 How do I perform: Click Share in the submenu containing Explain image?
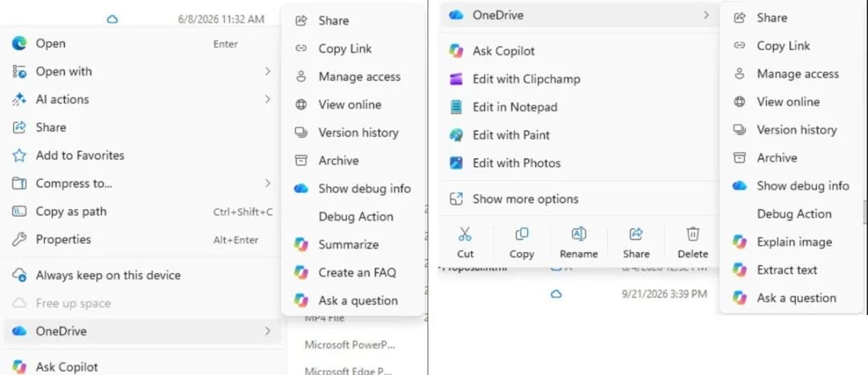pos(792,18)
